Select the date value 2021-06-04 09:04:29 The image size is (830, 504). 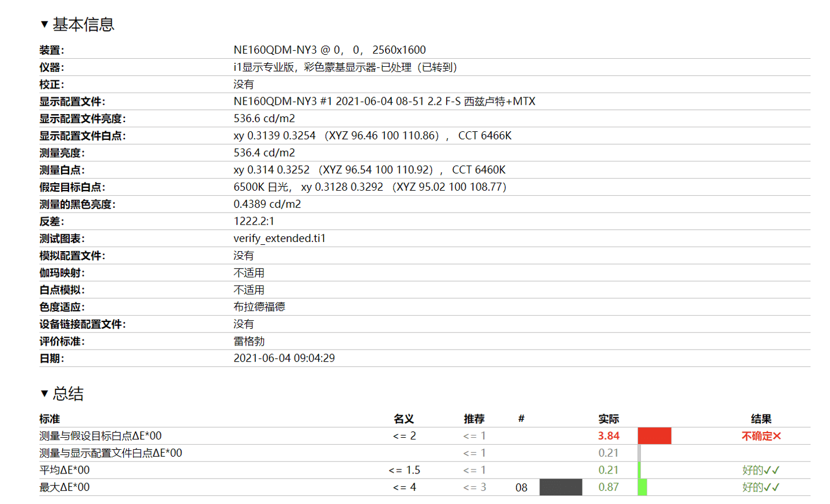point(284,358)
